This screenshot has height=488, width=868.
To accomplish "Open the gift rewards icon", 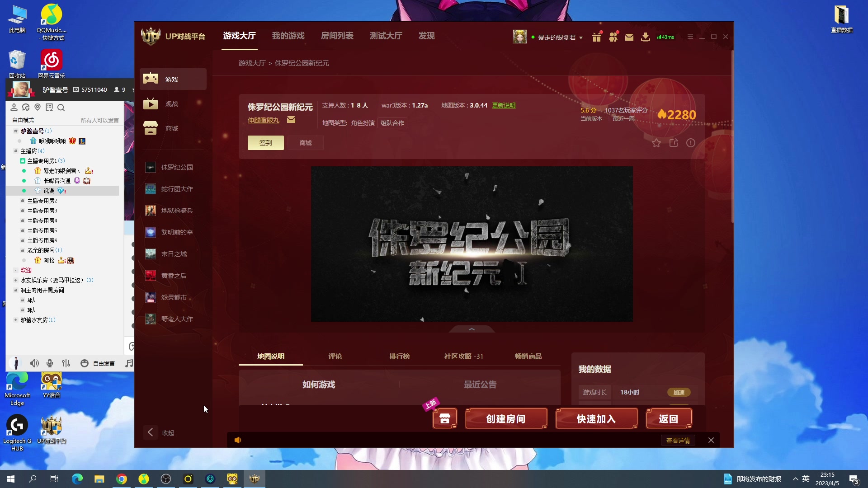I will coord(596,37).
